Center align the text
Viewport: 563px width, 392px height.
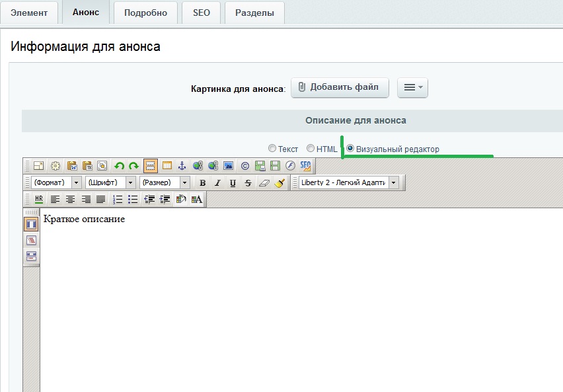[x=70, y=199]
